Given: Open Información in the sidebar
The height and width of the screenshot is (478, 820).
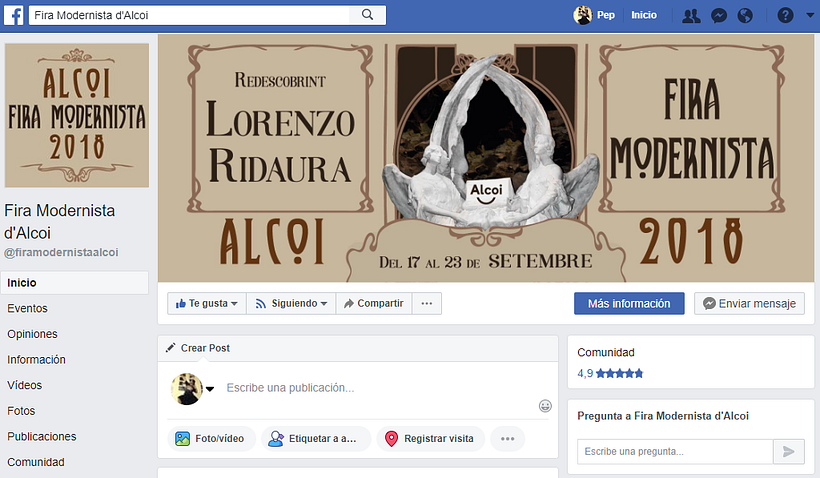Looking at the screenshot, I should [36, 360].
